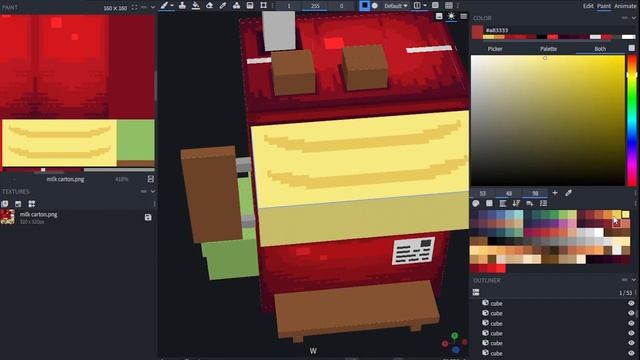This screenshot has width=640, height=360.
Task: Collapse the Textures panel chevron
Action: [x=153, y=191]
